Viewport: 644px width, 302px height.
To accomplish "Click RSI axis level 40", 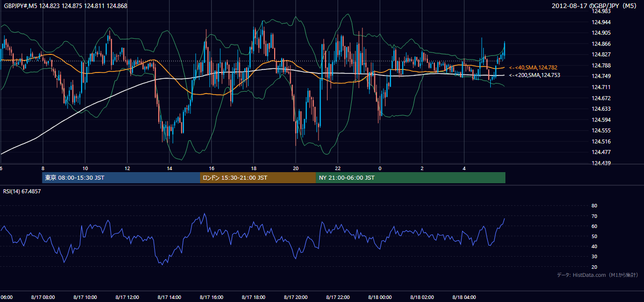I will click(594, 246).
